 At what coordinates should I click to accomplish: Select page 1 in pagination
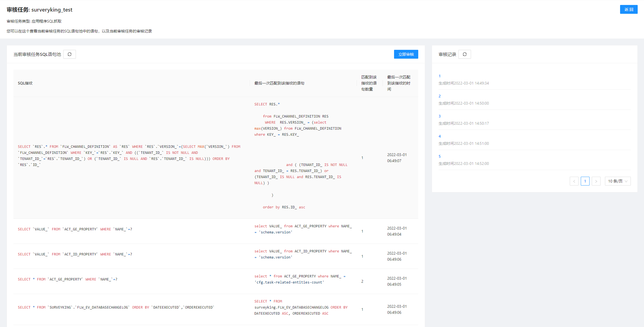585,181
